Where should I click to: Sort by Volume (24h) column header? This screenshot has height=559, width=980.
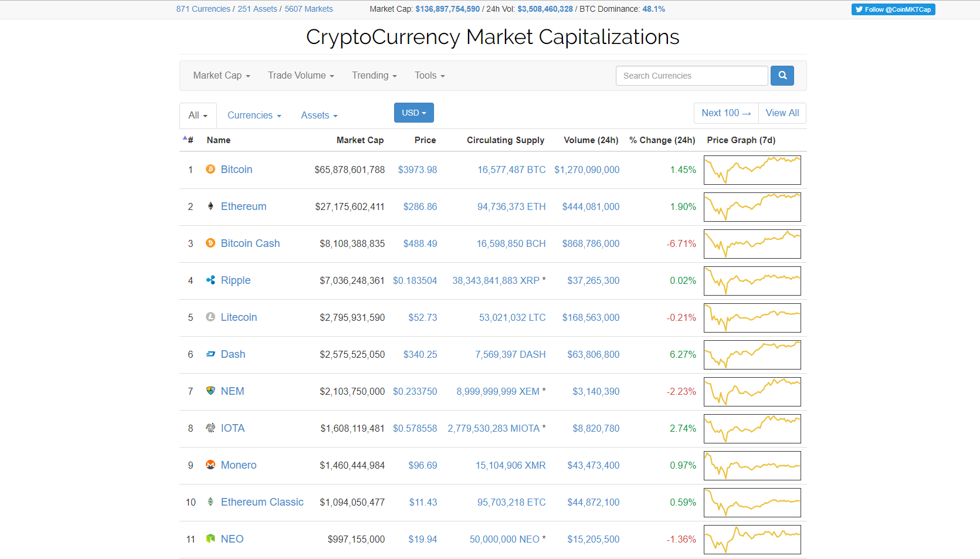click(591, 140)
